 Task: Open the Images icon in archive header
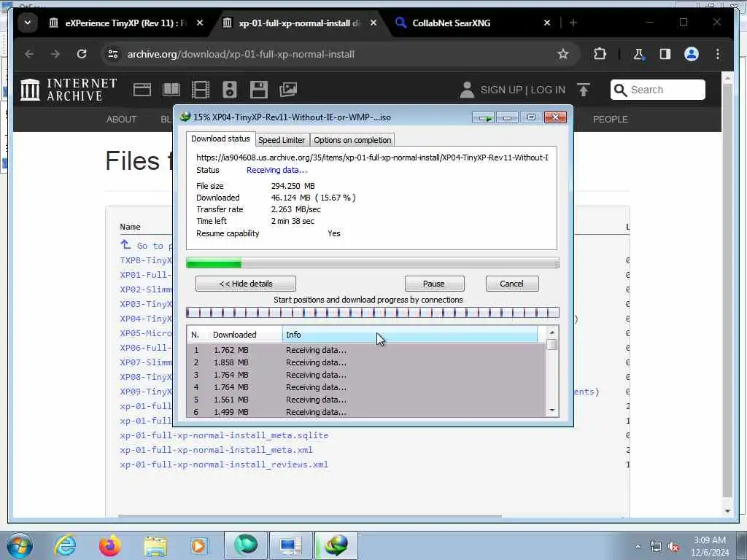(x=287, y=90)
